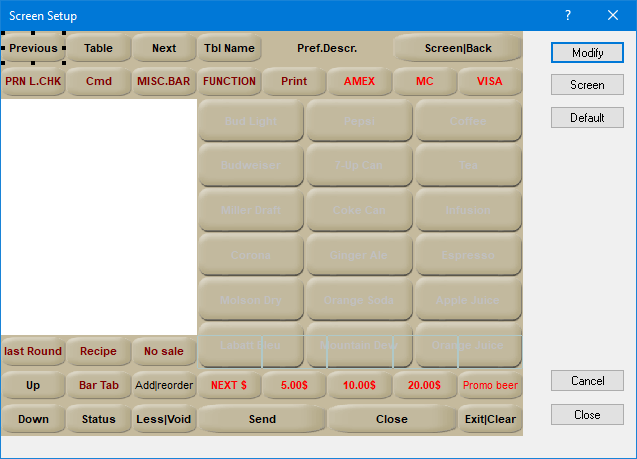Click the Less|Void key
The width and height of the screenshot is (637, 459).
pos(164,419)
